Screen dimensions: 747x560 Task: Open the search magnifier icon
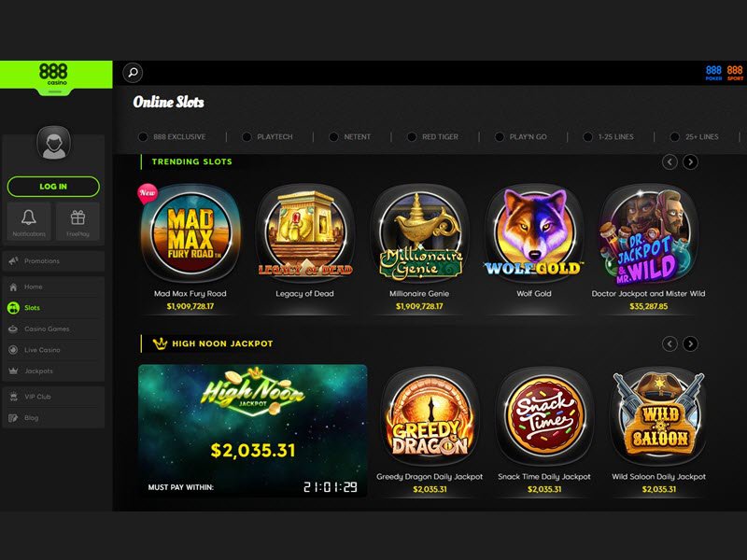coord(133,73)
